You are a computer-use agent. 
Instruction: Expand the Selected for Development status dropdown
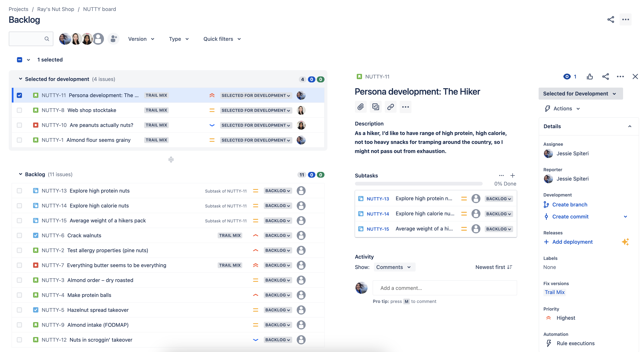pyautogui.click(x=579, y=93)
